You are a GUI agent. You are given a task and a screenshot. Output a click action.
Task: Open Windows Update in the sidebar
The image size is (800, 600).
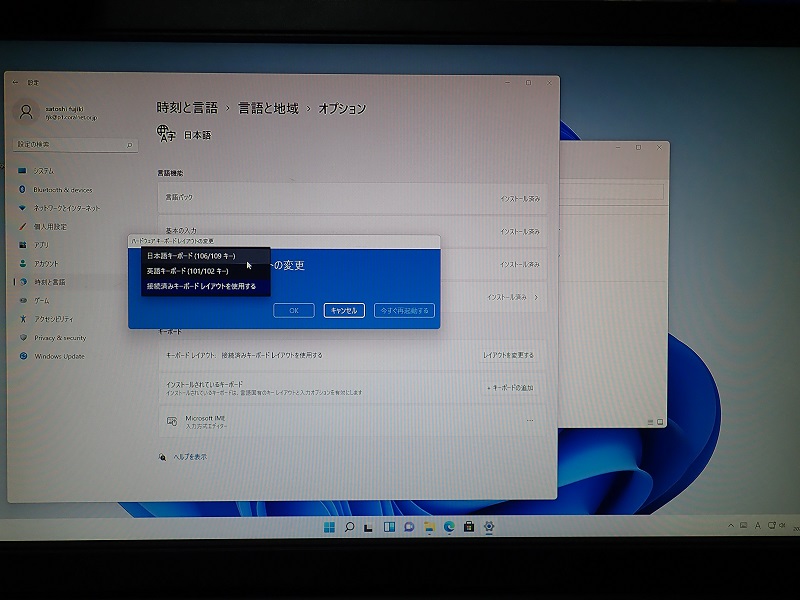(59, 356)
